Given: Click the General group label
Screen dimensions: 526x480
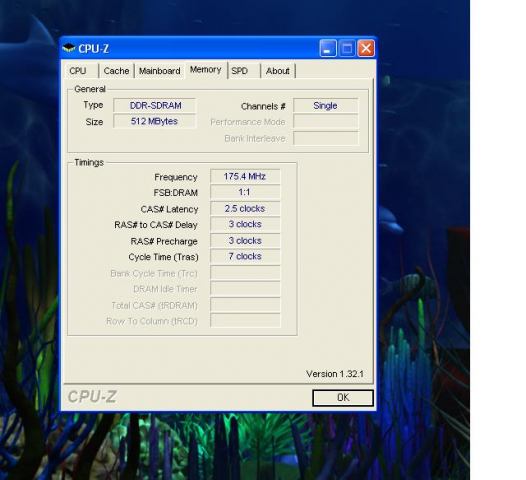Looking at the screenshot, I should point(90,89).
